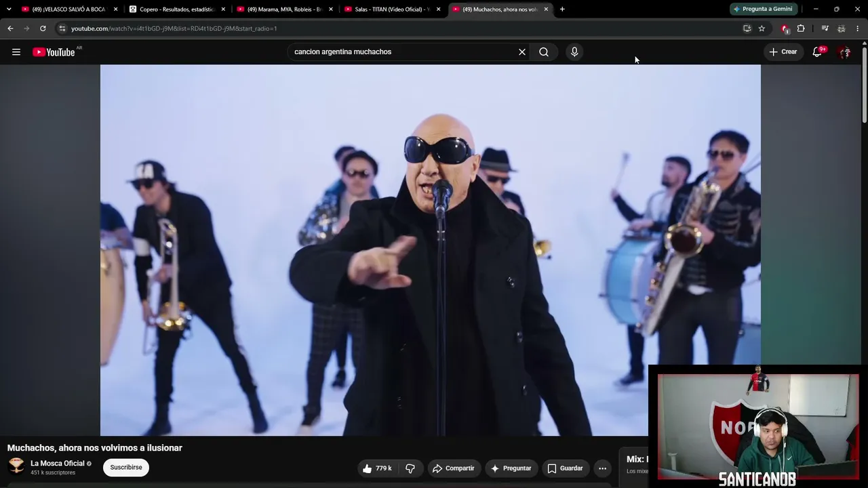This screenshot has height=488, width=868.
Task: Open the YouTube guide hamburger menu
Action: pos(16,52)
